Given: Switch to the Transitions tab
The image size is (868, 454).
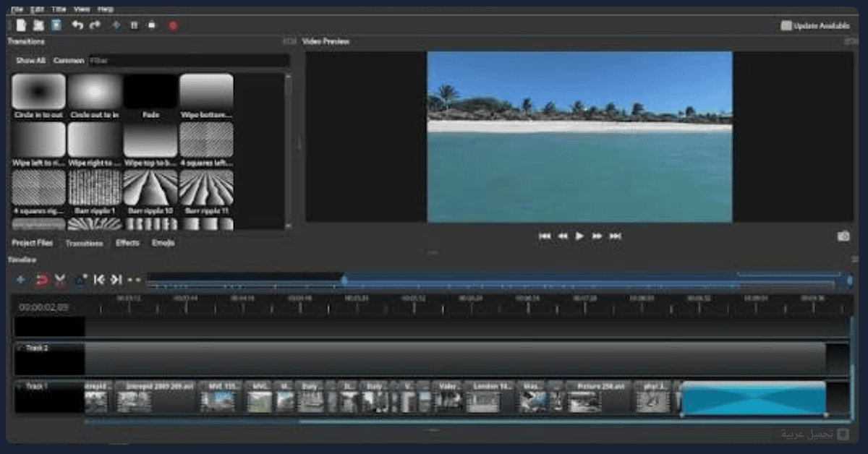Looking at the screenshot, I should click(x=84, y=244).
